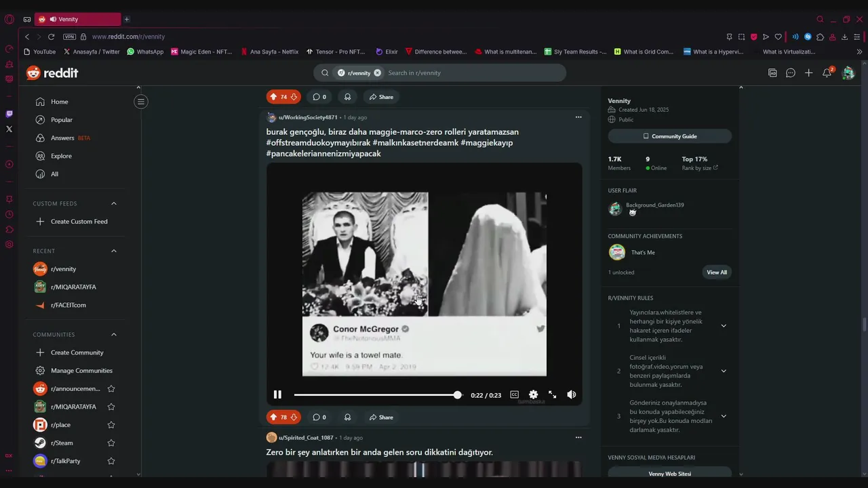Click the advertise icon in header
The height and width of the screenshot is (488, 868).
click(x=772, y=73)
